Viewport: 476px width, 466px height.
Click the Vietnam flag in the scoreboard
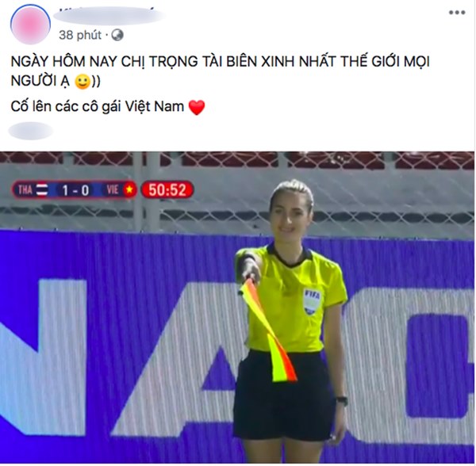tap(129, 189)
